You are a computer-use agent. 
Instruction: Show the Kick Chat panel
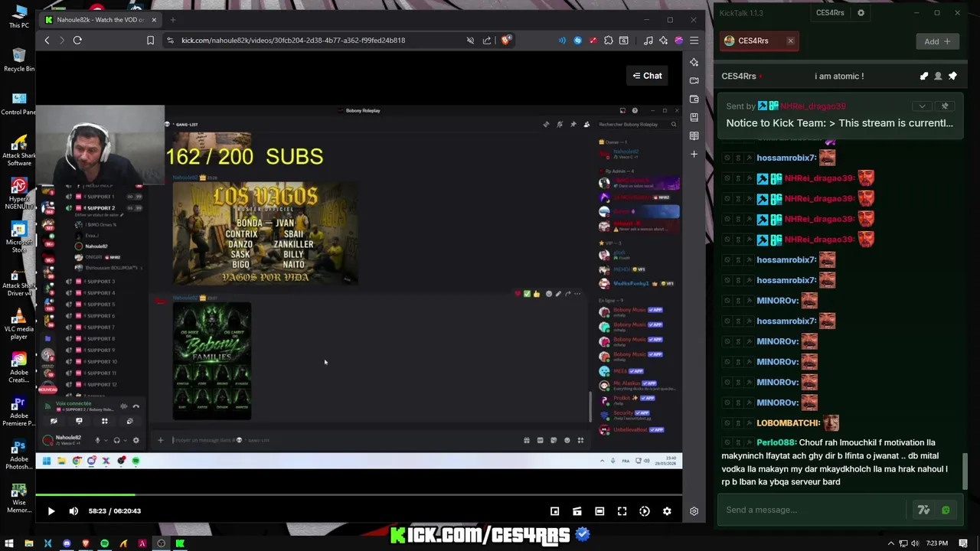[647, 76]
